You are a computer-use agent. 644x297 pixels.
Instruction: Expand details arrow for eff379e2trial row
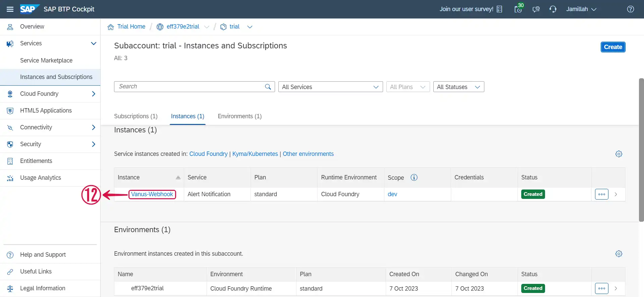click(x=616, y=288)
